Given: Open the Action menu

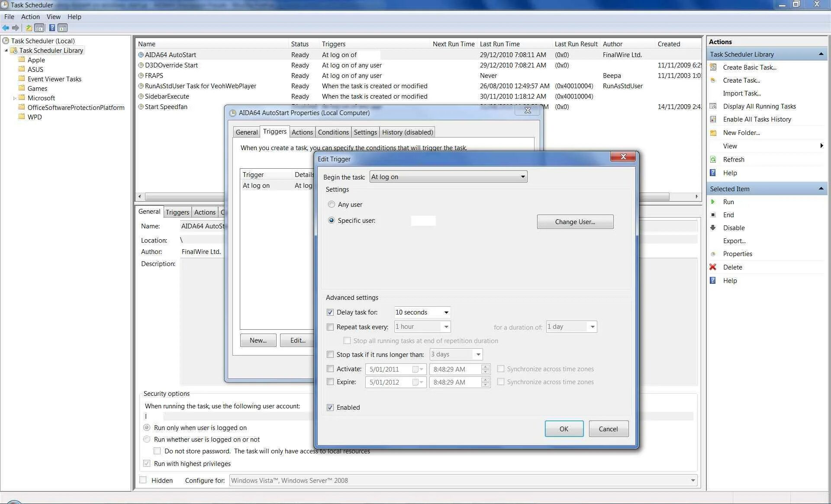Looking at the screenshot, I should (x=30, y=17).
